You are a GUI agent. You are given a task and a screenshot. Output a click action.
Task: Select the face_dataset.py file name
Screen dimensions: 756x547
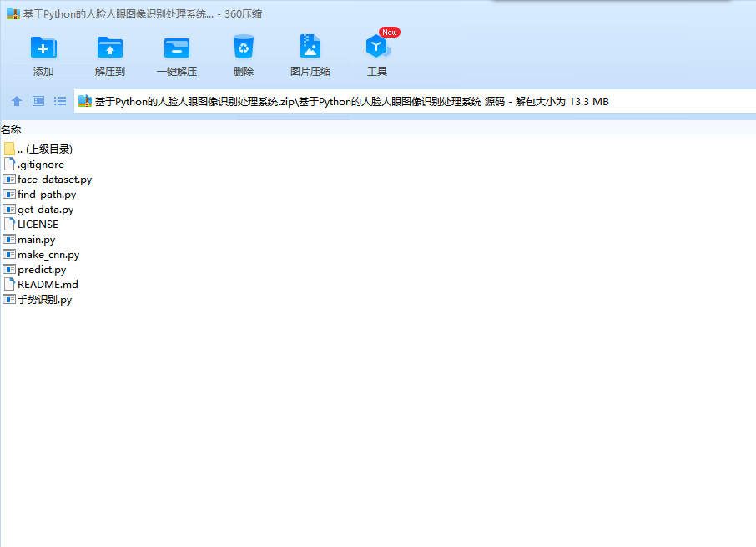coord(54,180)
